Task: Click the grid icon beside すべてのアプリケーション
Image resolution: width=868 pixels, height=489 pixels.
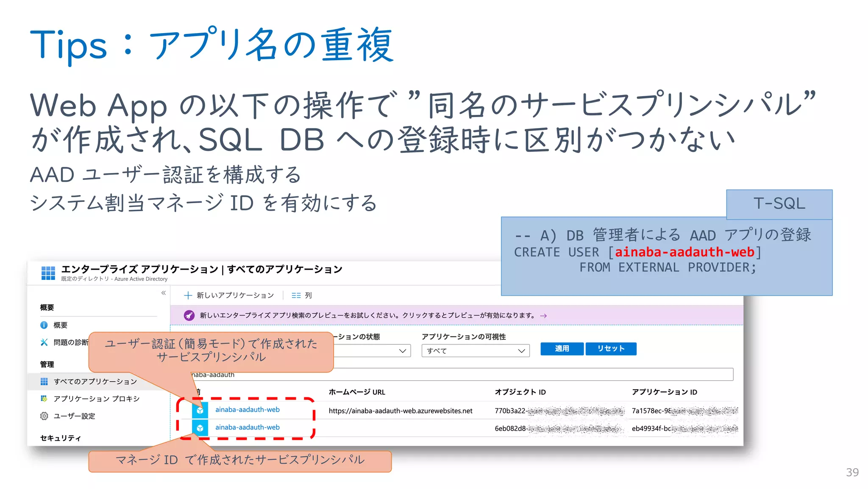Action: (44, 382)
